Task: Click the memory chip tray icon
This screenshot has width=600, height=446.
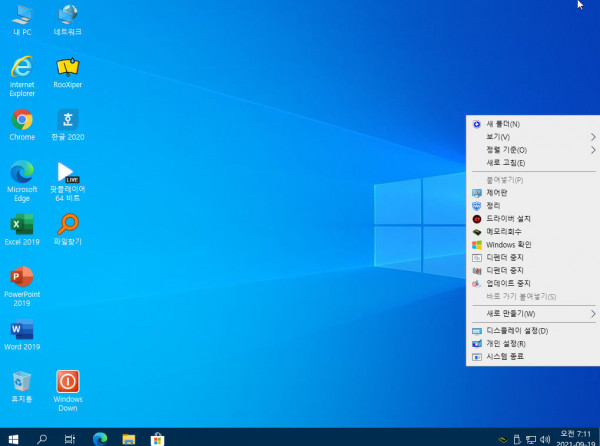Action: 503,439
